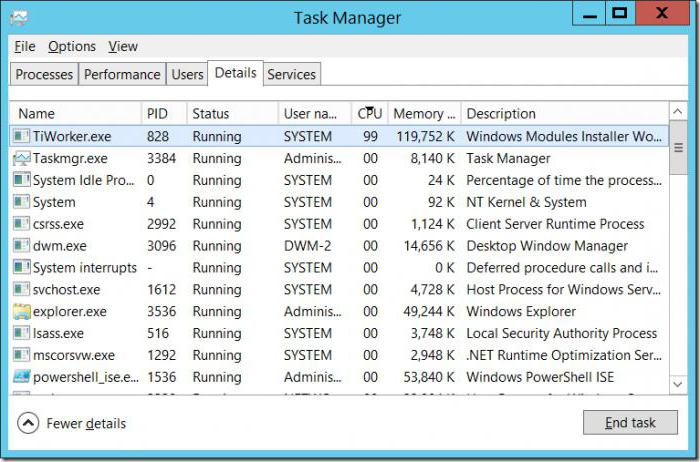Open the Options menu
Image resolution: width=700 pixels, height=462 pixels.
[x=72, y=46]
